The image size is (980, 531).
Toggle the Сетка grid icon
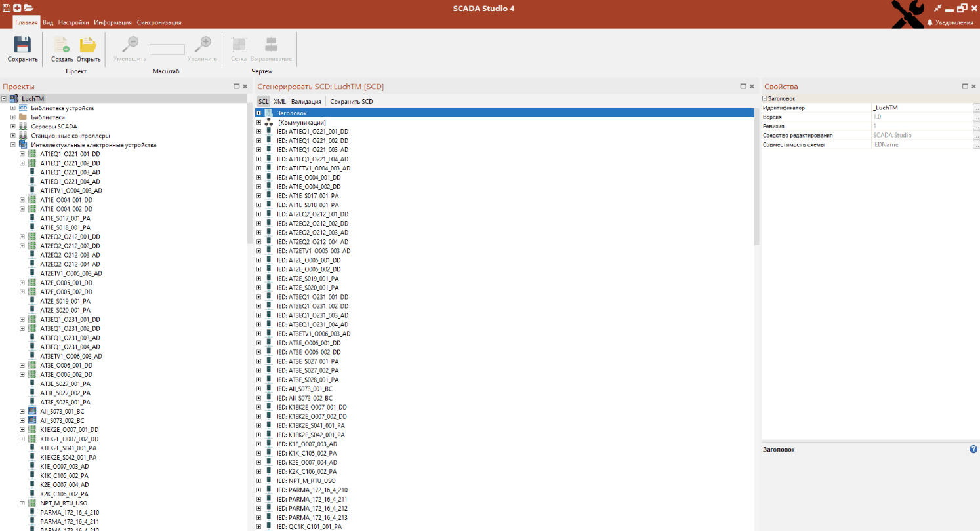(239, 45)
